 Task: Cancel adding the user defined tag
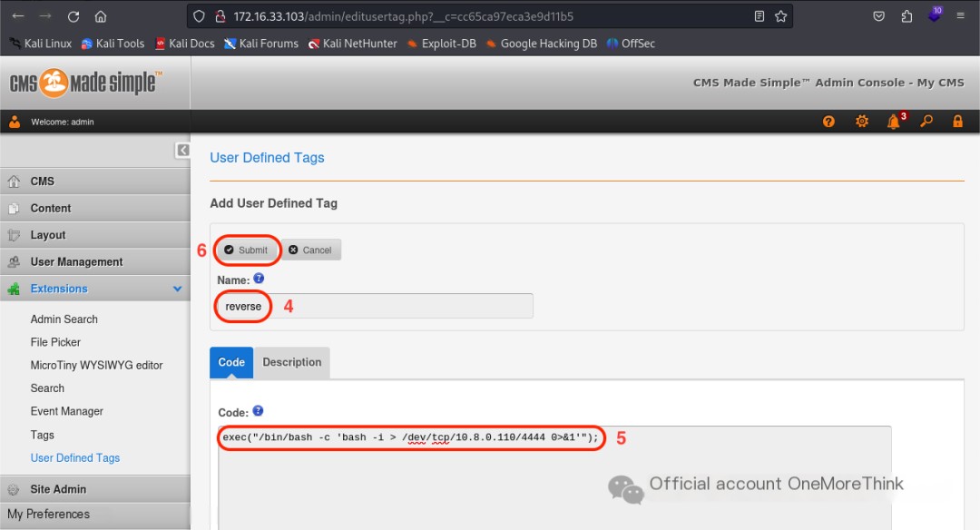310,250
